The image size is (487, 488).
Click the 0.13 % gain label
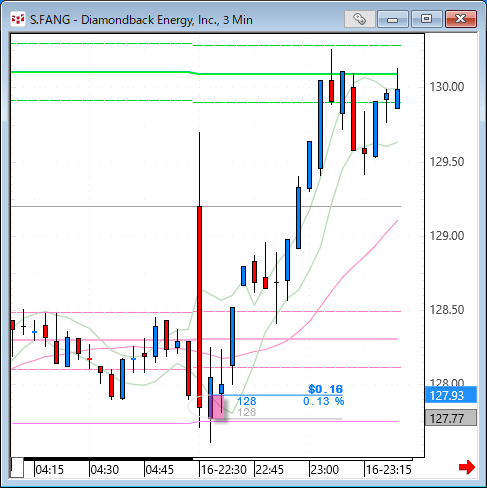pyautogui.click(x=323, y=401)
